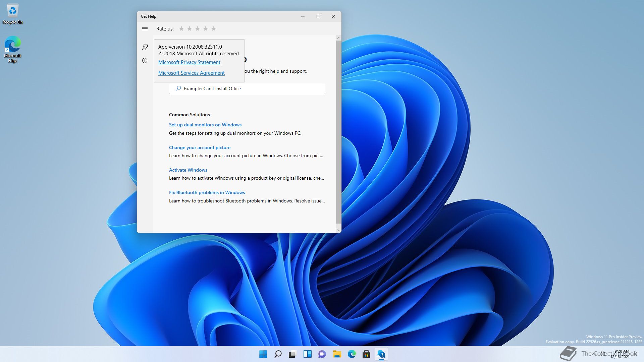Open Microsoft Privacy Statement link

189,62
